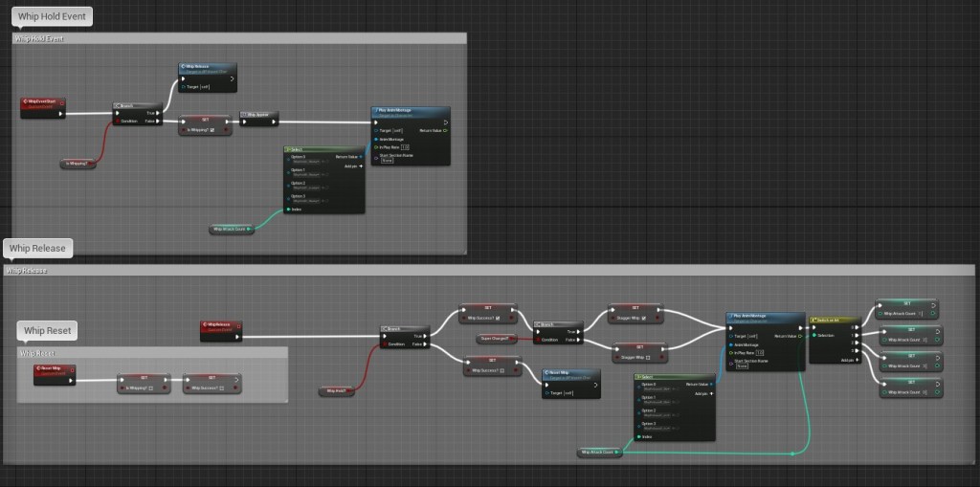
Task: Click Start Section Name field in Whip Hold Event
Action: (388, 161)
